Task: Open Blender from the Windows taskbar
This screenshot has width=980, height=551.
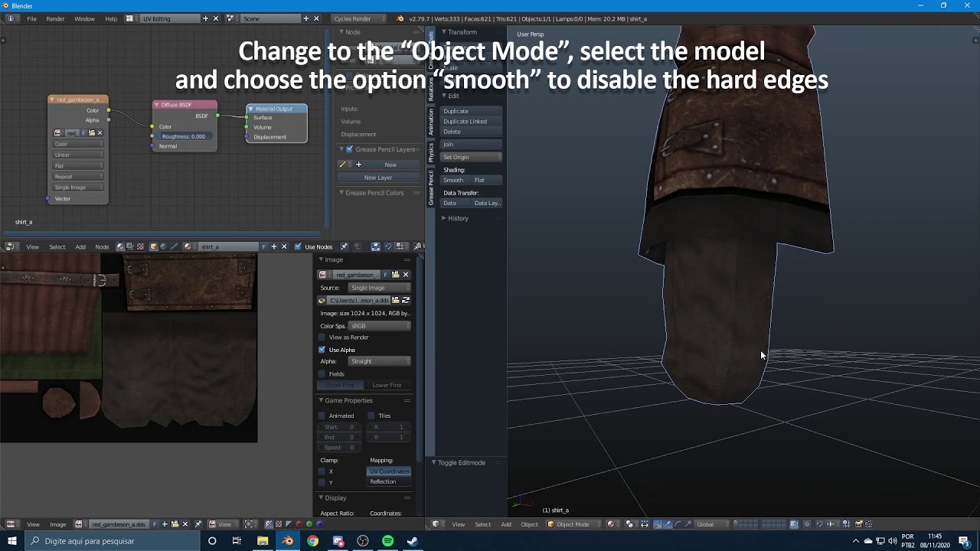Action: 288,541
